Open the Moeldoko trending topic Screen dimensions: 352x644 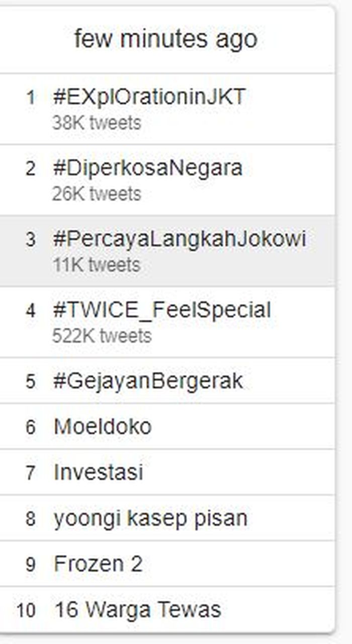[103, 427]
